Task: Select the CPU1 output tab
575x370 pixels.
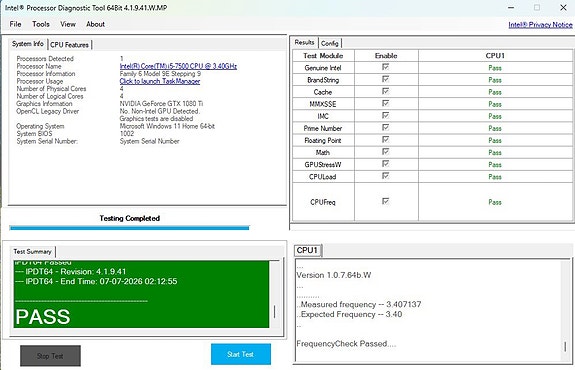Action: tap(307, 250)
